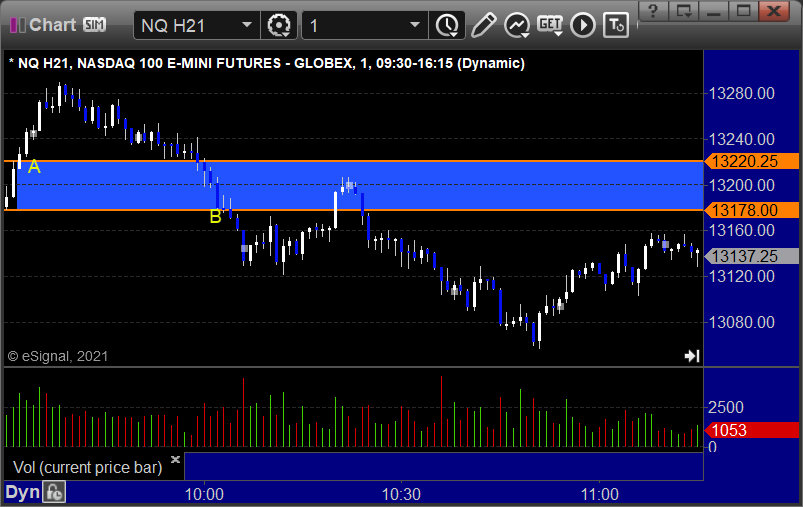
Task: Open the window docking dropdown icon
Action: click(684, 11)
